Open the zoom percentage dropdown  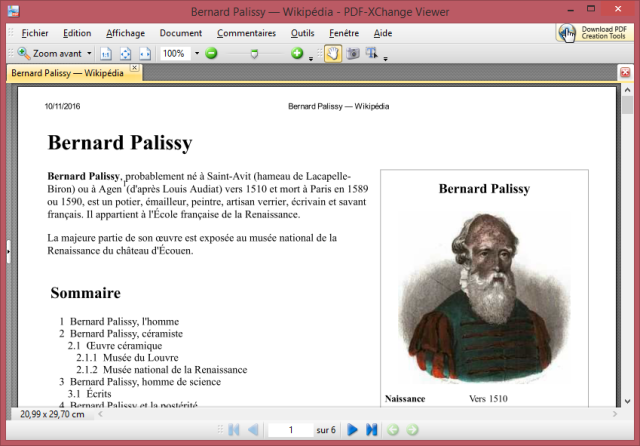197,53
